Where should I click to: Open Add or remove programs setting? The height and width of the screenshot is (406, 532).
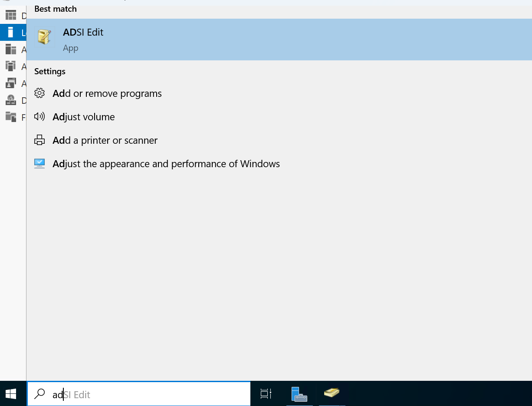pyautogui.click(x=279, y=93)
